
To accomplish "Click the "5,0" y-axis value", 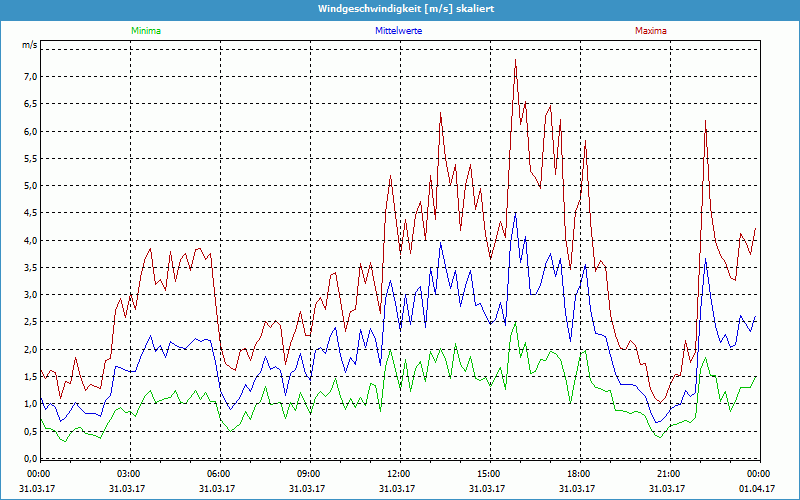I will [31, 186].
